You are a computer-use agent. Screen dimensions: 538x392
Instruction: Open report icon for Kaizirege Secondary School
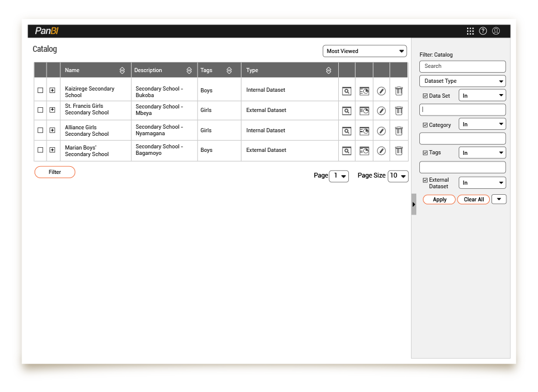tap(364, 91)
